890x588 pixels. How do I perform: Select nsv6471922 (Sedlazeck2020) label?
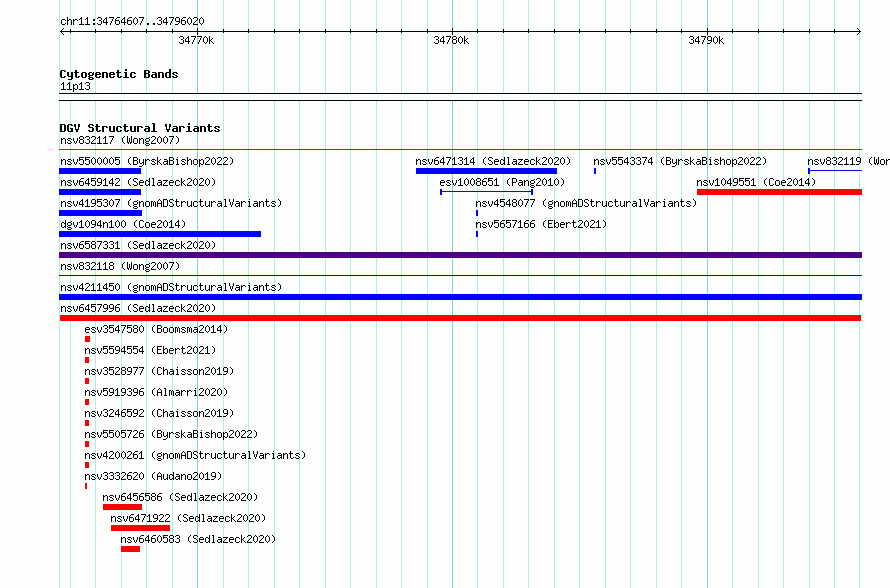tap(188, 518)
